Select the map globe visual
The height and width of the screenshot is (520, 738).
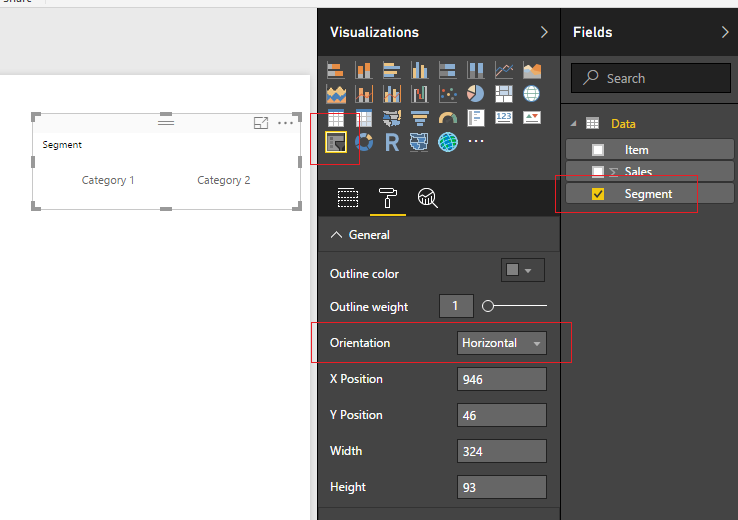tap(531, 94)
